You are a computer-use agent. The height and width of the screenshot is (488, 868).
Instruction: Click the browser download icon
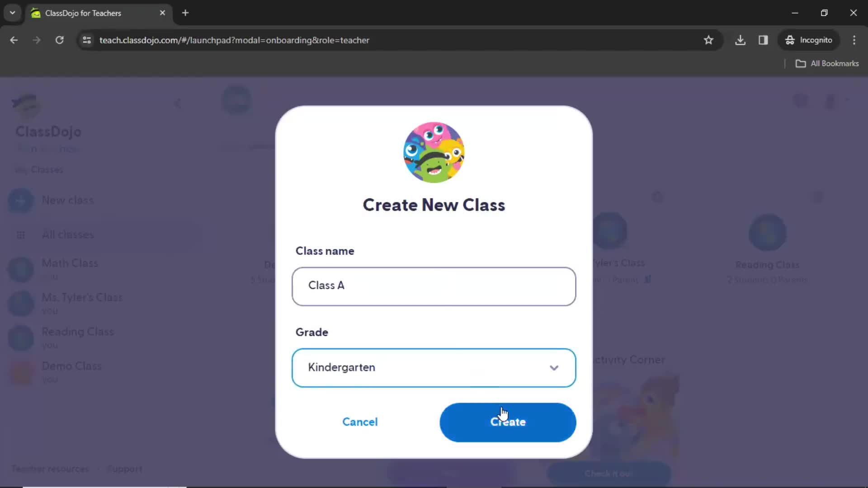click(741, 40)
